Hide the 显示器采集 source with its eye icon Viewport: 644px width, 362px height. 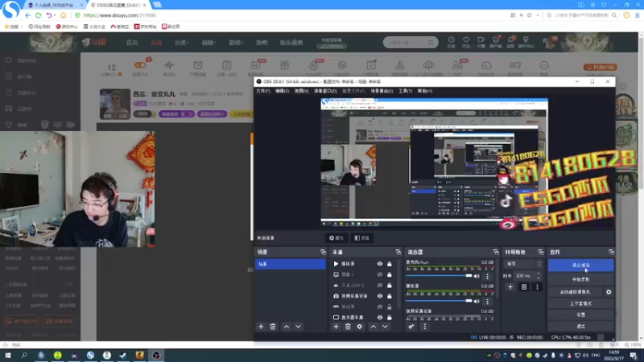380,317
